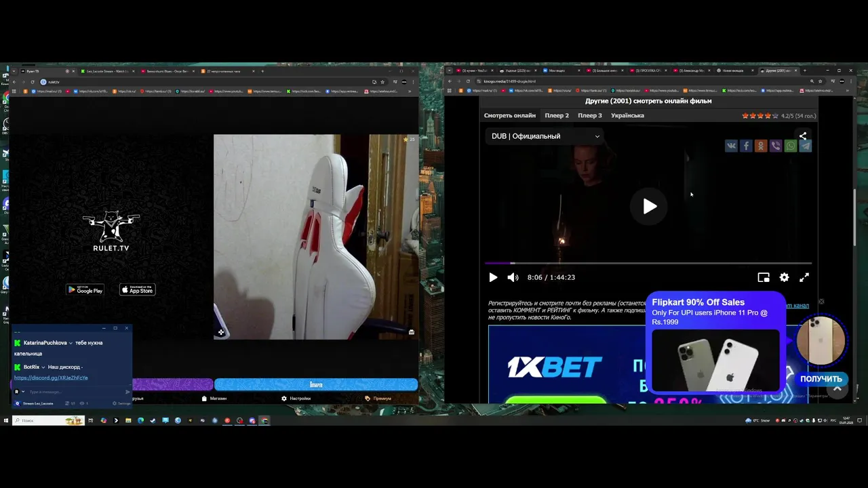The height and width of the screenshot is (488, 868).
Task: Reload the page in the left browser
Action: pyautogui.click(x=32, y=82)
